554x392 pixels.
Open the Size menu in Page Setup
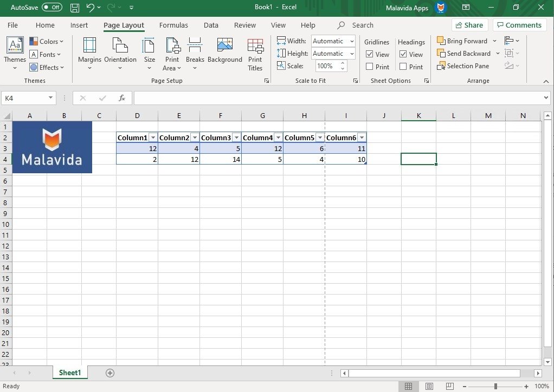pos(149,53)
